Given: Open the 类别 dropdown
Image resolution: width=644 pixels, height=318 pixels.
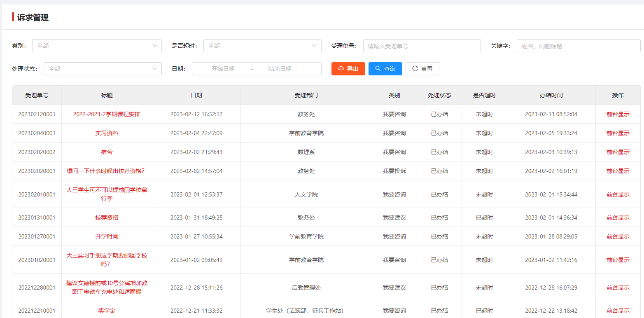Looking at the screenshot, I should [x=97, y=46].
